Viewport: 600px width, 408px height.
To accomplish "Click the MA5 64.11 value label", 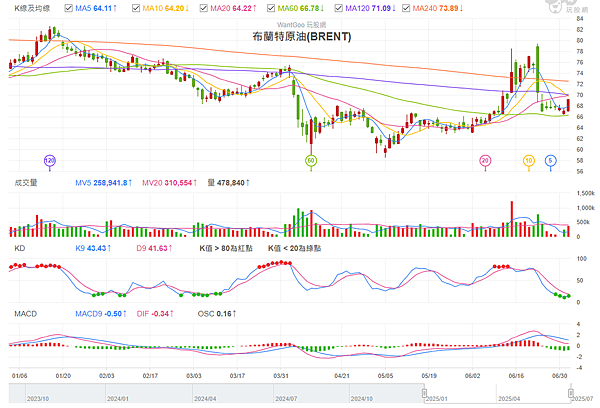I will [96, 8].
